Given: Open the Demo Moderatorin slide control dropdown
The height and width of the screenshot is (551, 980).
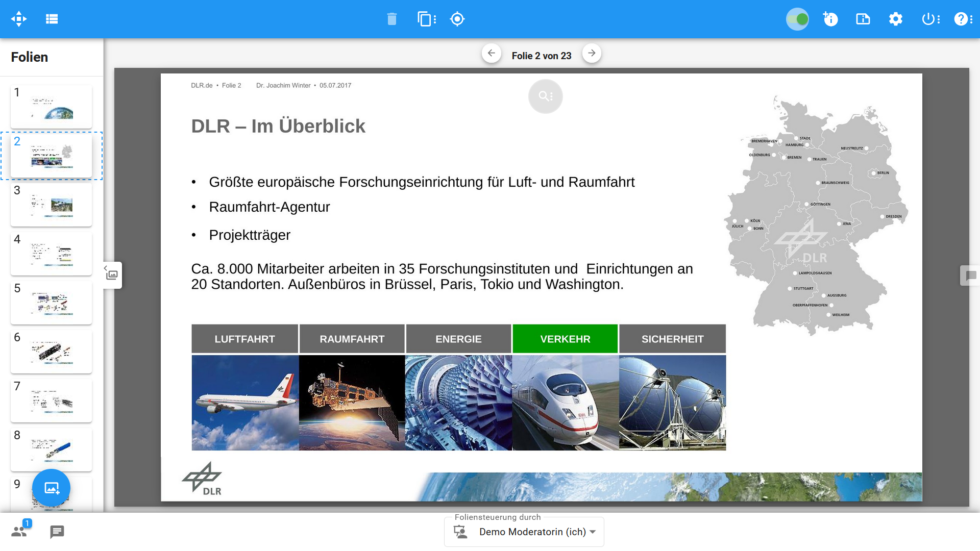Looking at the screenshot, I should pos(524,532).
